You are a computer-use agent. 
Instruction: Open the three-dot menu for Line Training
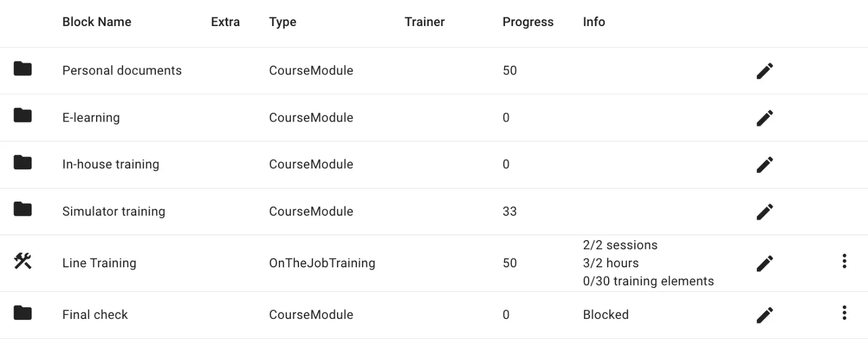coord(844,261)
